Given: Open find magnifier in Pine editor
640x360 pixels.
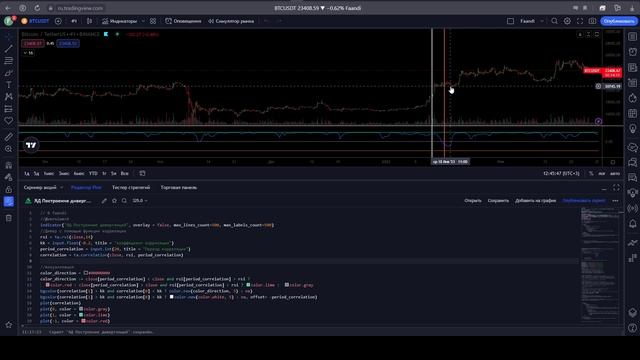Looking at the screenshot, I should (124, 201).
